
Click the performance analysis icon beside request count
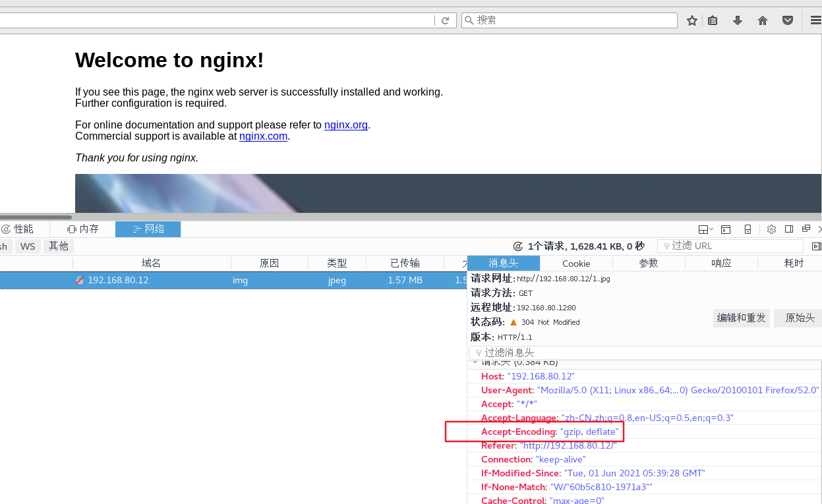click(518, 246)
